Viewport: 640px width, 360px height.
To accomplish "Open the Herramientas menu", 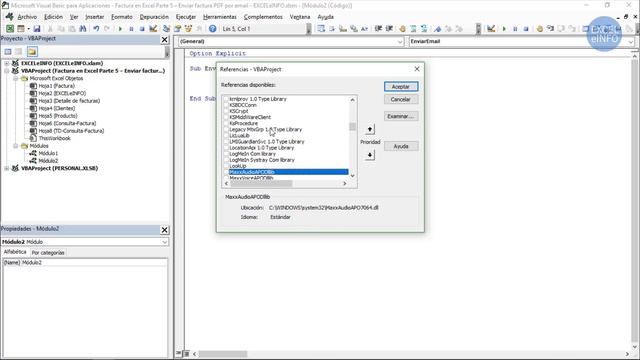I will (x=220, y=17).
